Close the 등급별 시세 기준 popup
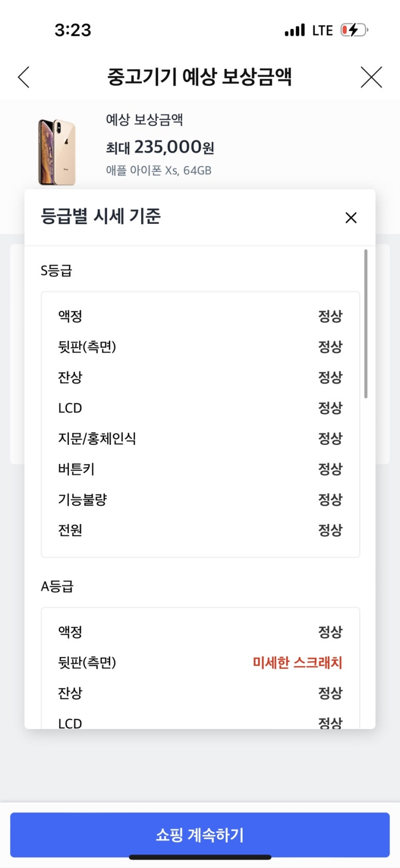Image resolution: width=400 pixels, height=868 pixels. click(351, 218)
